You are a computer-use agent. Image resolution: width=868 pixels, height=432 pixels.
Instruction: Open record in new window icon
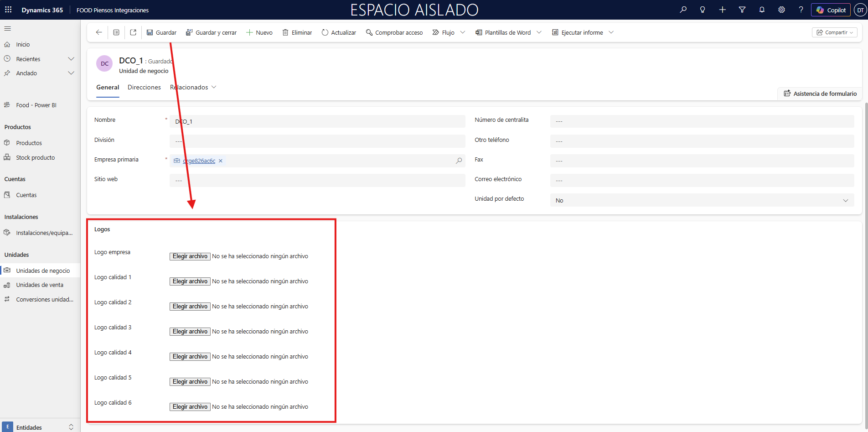[x=133, y=32]
